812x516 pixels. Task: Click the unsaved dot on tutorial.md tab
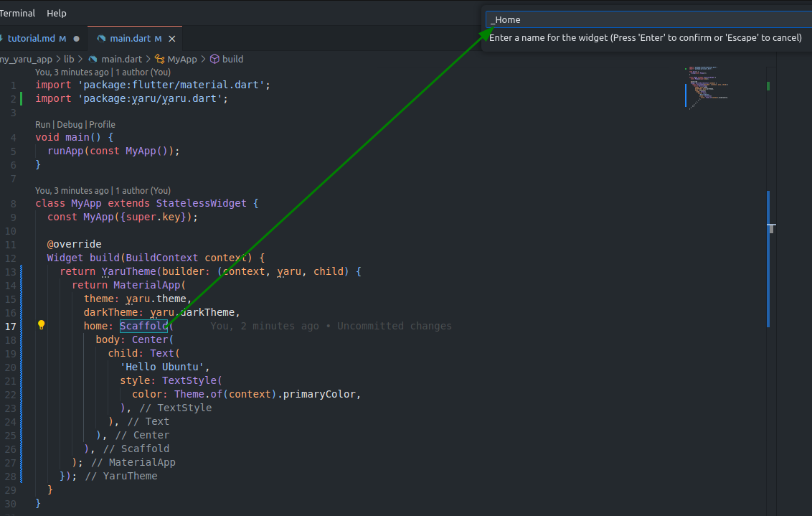(76, 38)
